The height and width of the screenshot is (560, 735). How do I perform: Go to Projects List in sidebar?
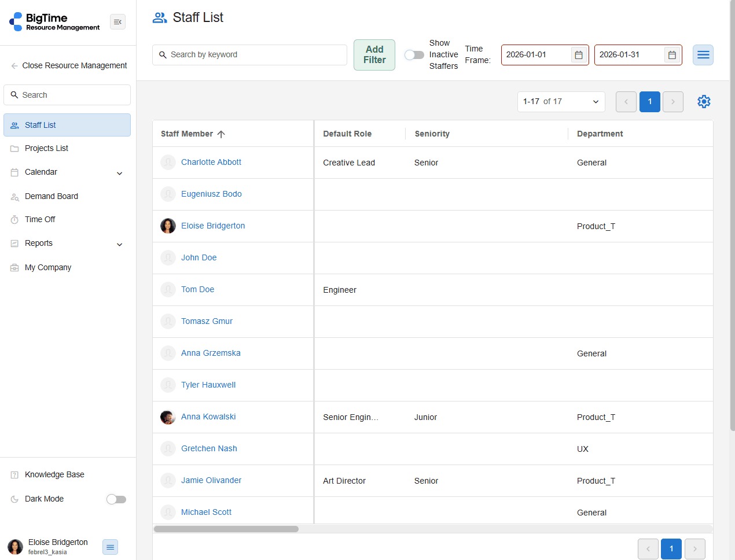(x=46, y=149)
